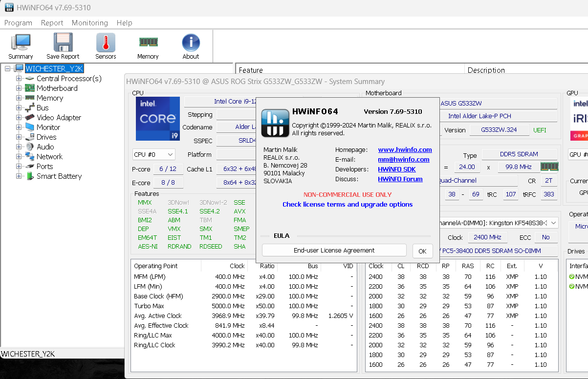Select the Memory tree node icon

[x=30, y=98]
